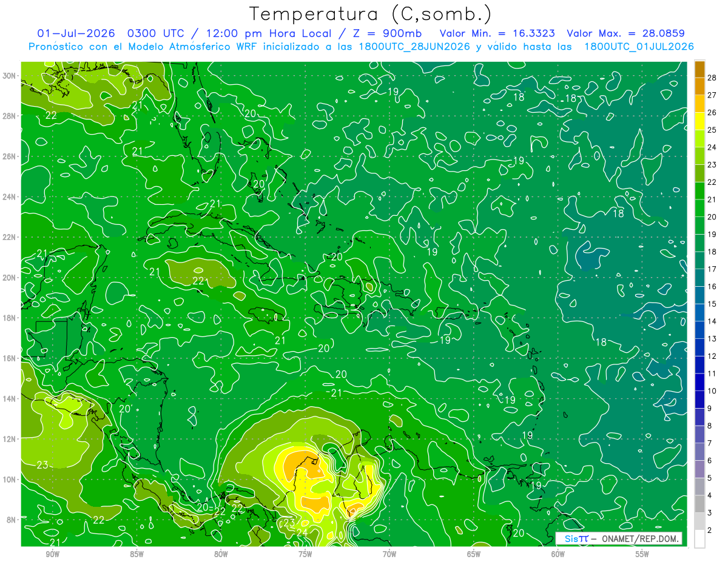This screenshot has width=728, height=562.
Task: Click legend scale value 17
Action: click(x=712, y=269)
